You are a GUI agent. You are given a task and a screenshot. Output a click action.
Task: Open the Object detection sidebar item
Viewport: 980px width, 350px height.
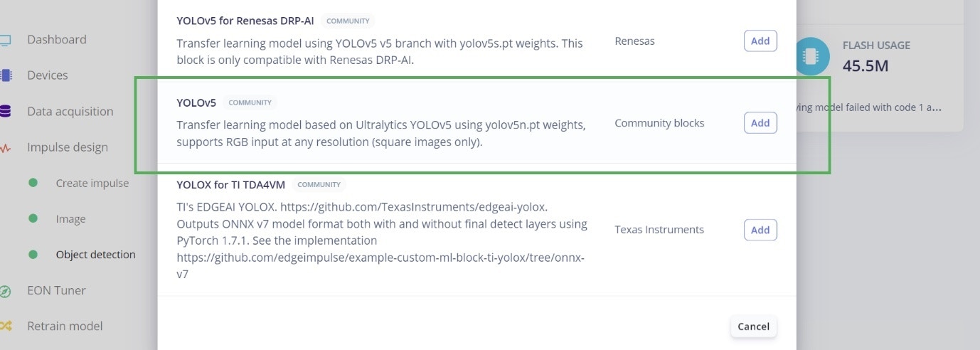[x=96, y=255]
